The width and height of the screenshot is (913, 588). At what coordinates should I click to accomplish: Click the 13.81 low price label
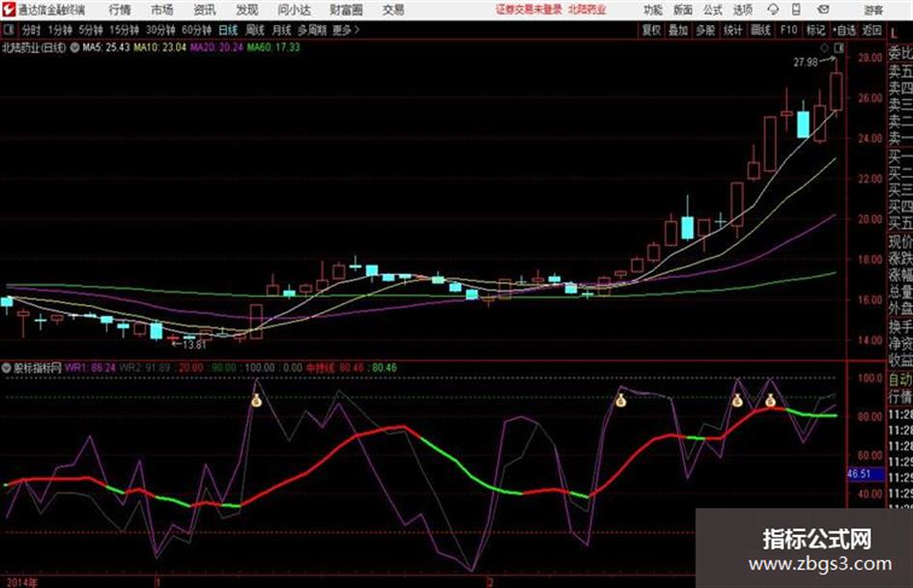(194, 345)
